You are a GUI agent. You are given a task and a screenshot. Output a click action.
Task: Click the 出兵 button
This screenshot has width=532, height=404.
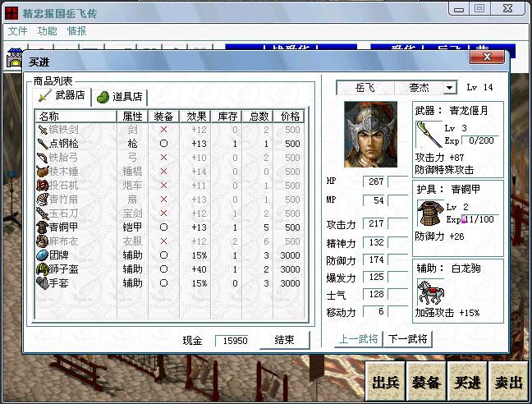[x=385, y=382]
